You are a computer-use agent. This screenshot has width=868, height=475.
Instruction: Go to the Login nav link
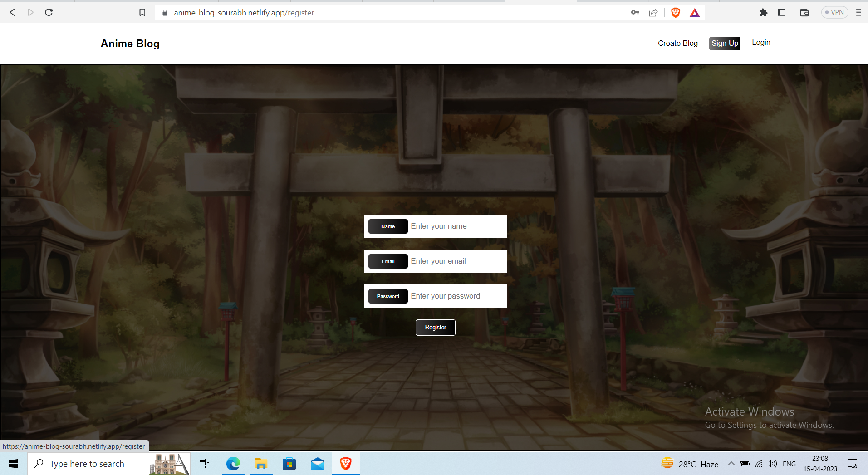(761, 42)
